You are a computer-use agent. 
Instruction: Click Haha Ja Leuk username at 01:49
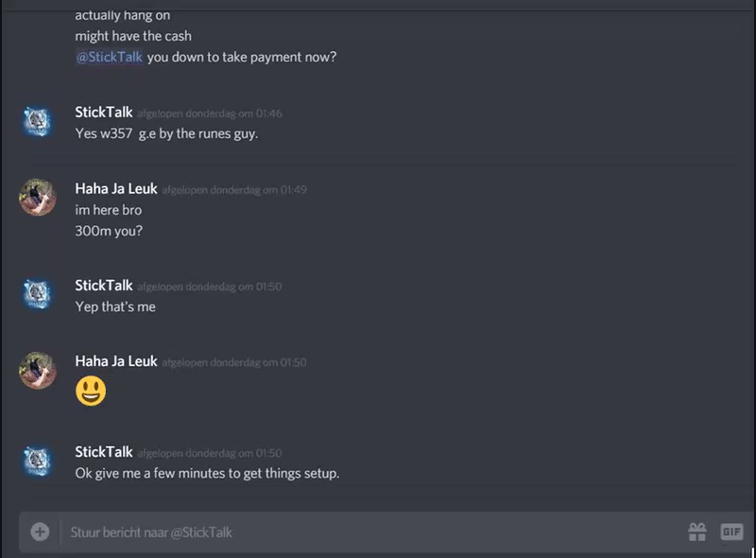[116, 189]
